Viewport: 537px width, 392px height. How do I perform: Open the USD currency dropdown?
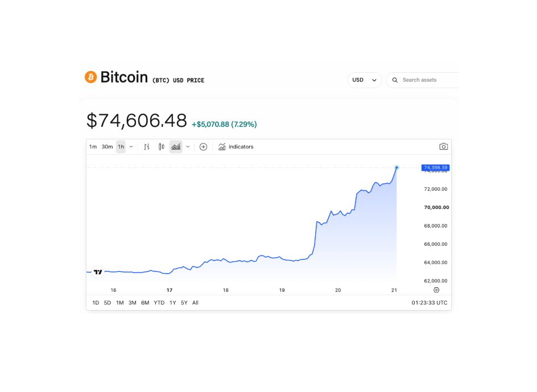click(x=365, y=80)
